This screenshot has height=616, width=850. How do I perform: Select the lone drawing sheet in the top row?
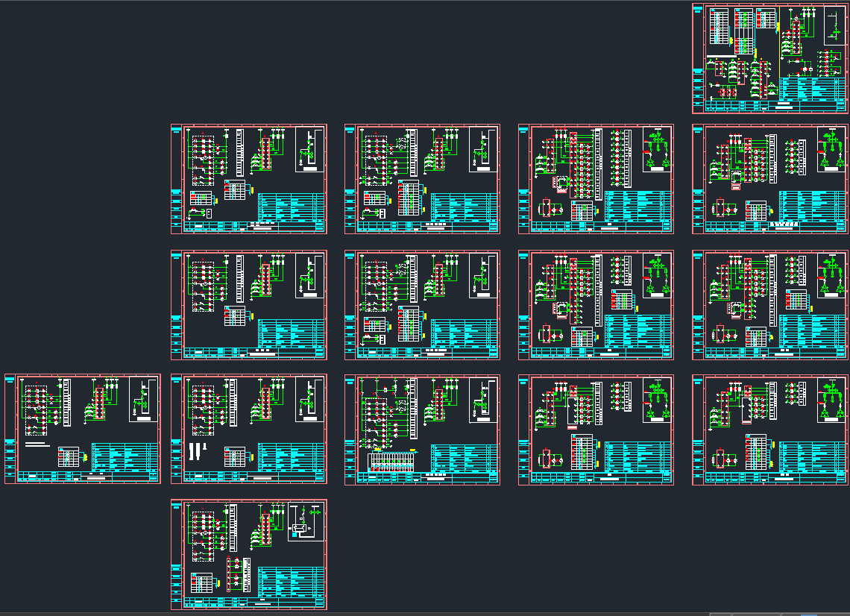[770, 59]
